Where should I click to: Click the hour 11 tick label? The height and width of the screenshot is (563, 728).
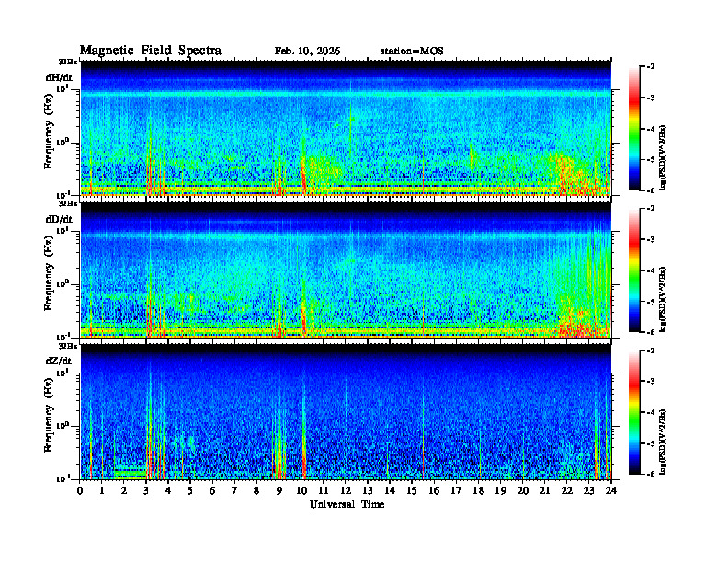coord(324,491)
